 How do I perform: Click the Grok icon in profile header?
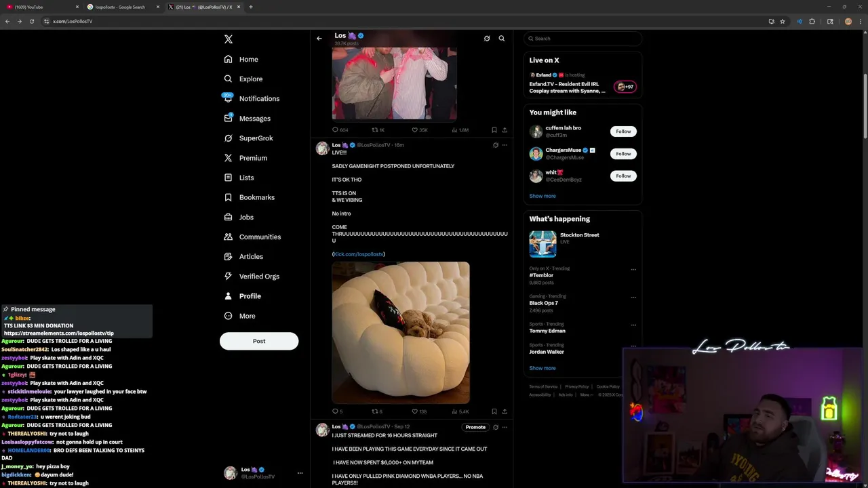pyautogui.click(x=487, y=39)
